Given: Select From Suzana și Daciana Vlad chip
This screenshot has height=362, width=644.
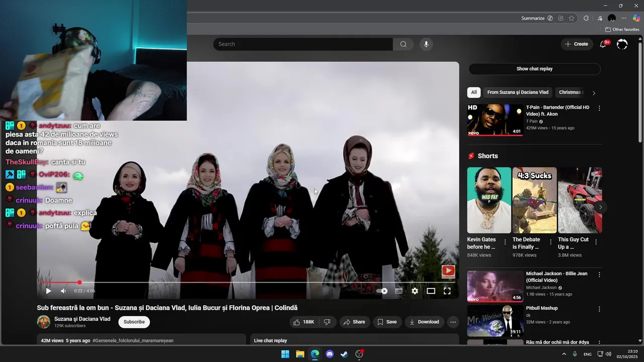Looking at the screenshot, I should [x=518, y=93].
